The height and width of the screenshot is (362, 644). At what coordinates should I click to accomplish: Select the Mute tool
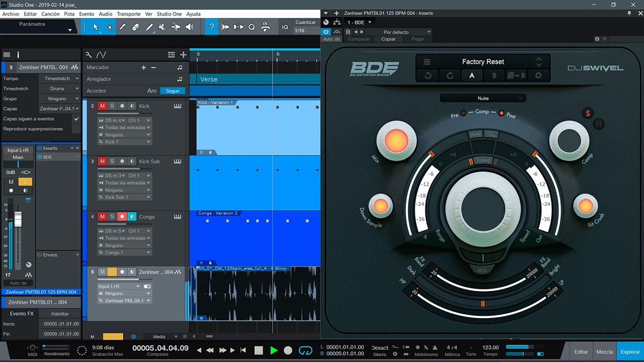coord(163,27)
